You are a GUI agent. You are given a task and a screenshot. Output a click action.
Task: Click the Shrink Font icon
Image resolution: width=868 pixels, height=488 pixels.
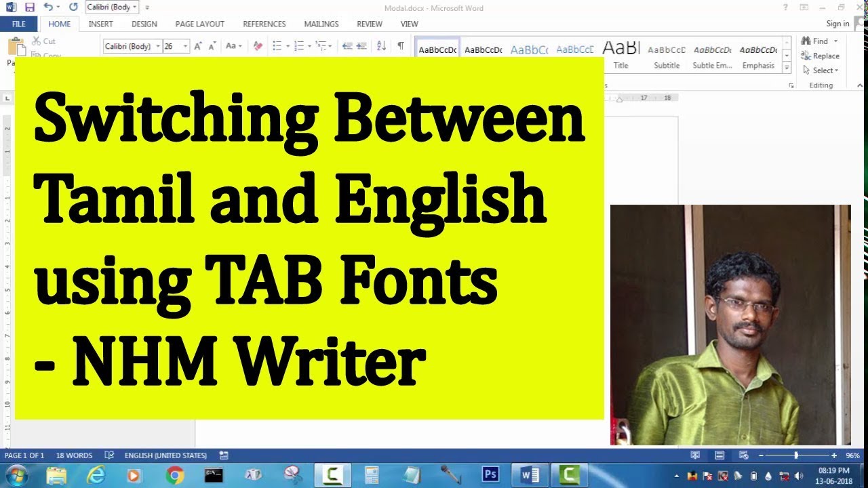click(212, 46)
